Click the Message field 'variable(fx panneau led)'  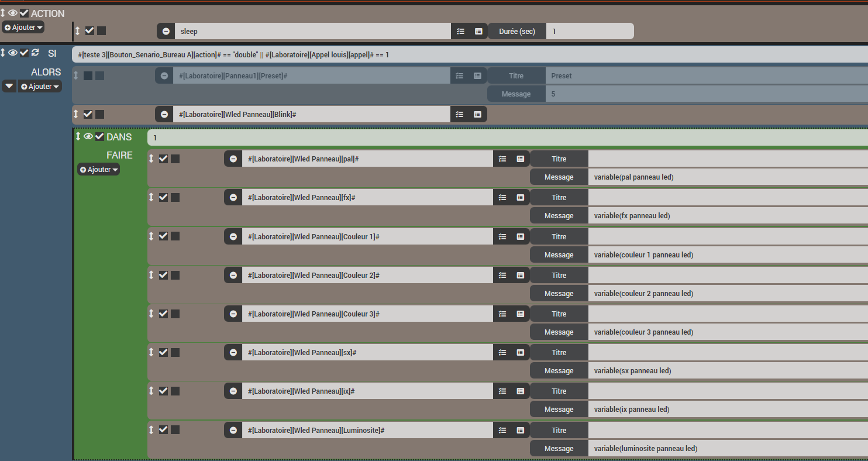[x=728, y=216]
